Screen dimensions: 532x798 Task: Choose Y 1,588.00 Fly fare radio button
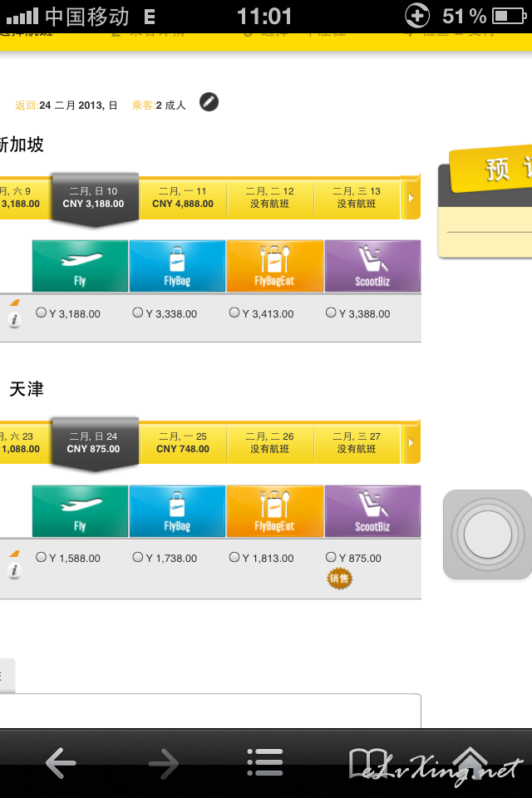(x=42, y=557)
